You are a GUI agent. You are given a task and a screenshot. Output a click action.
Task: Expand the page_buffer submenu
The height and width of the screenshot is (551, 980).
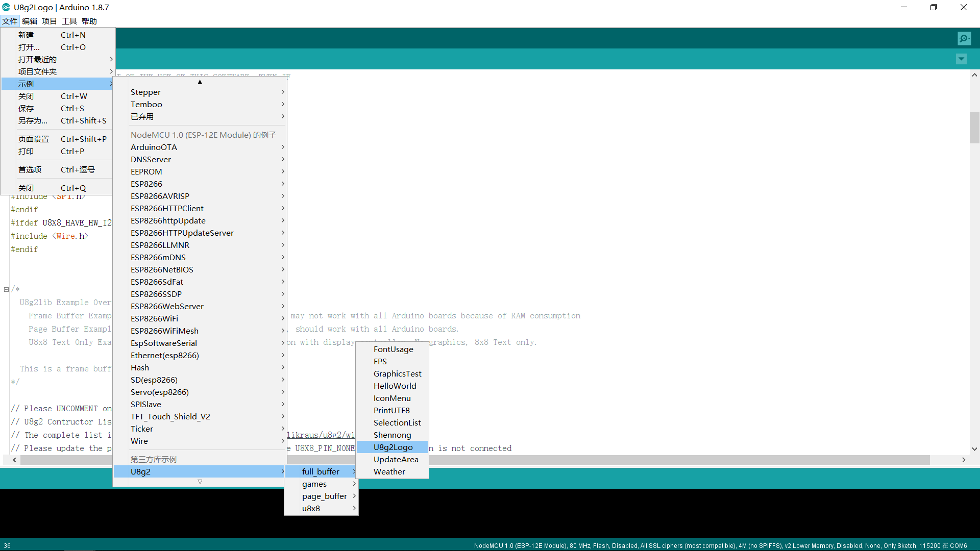[x=324, y=496]
